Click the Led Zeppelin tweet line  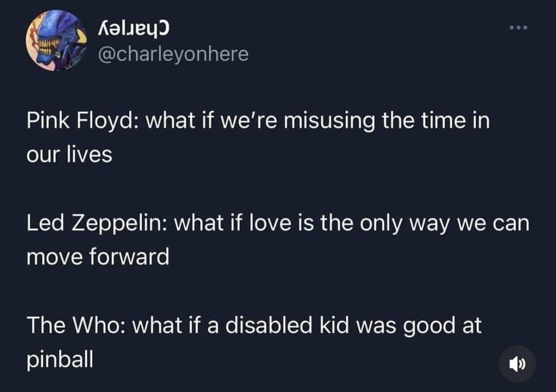pyautogui.click(x=278, y=225)
